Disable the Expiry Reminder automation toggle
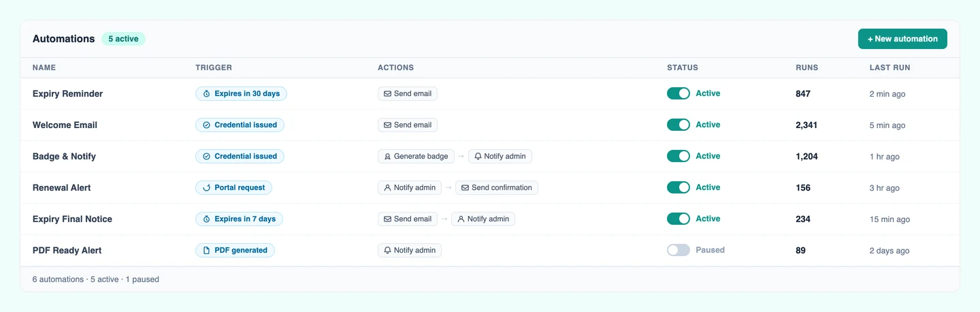Viewport: 980px width, 312px height. [x=679, y=94]
